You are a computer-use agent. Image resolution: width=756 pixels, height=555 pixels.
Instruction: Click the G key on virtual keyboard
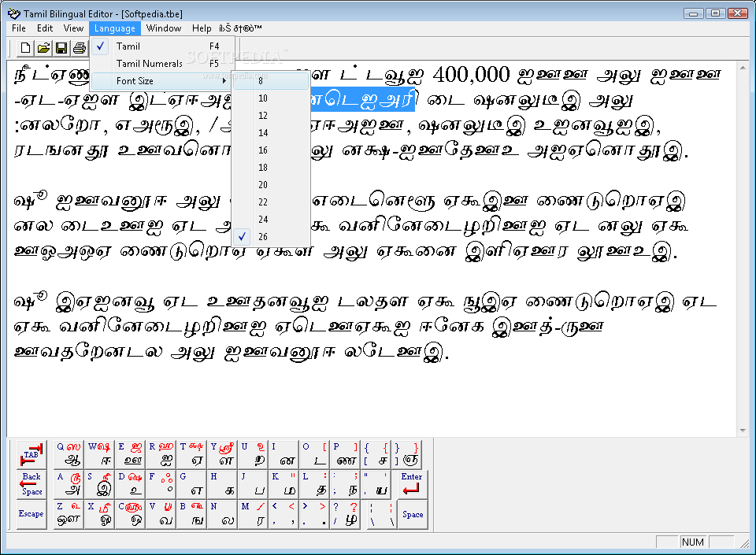[192, 483]
